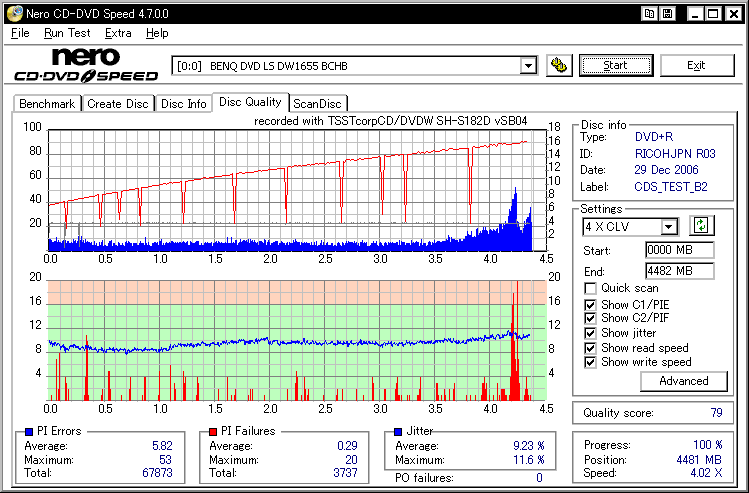
Task: Click the upper PI Errors graph area
Action: coord(298,190)
